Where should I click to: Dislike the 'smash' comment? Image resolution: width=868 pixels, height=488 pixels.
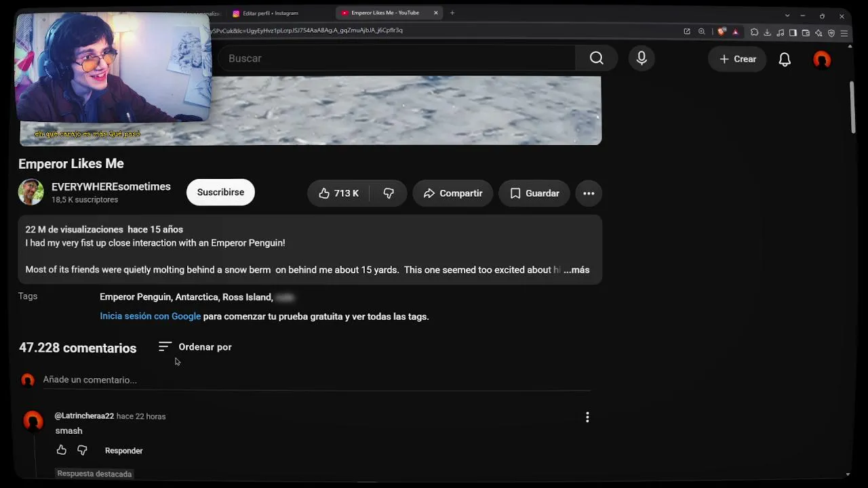[82, 450]
